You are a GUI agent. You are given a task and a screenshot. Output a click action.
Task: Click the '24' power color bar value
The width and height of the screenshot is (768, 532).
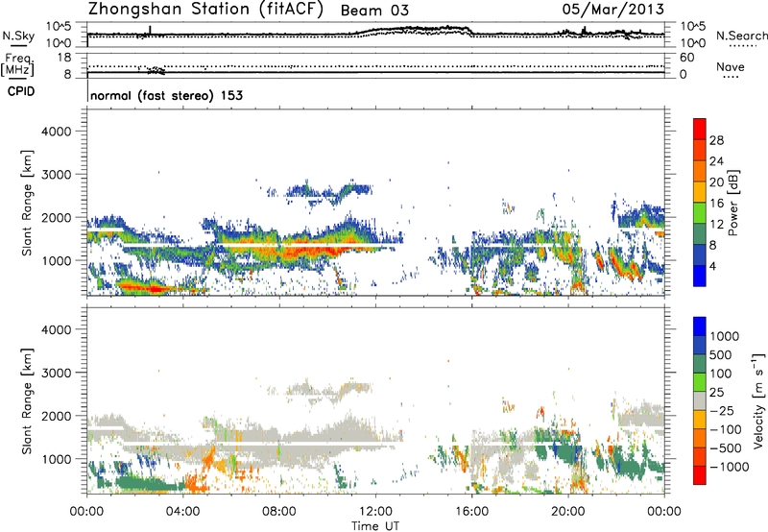point(716,161)
